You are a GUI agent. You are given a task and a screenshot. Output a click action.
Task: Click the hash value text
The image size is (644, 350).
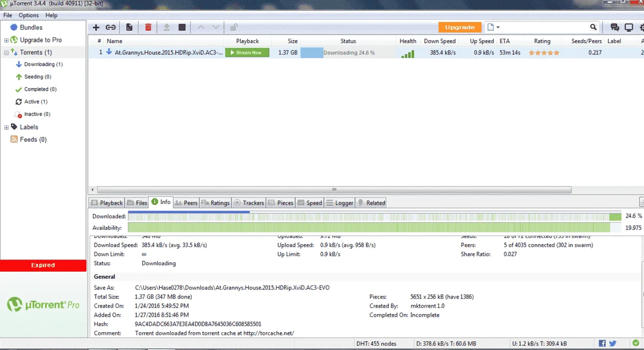198,324
